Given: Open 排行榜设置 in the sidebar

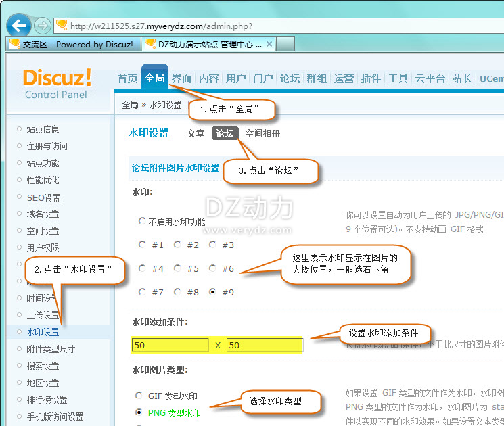Looking at the screenshot, I should point(47,400).
